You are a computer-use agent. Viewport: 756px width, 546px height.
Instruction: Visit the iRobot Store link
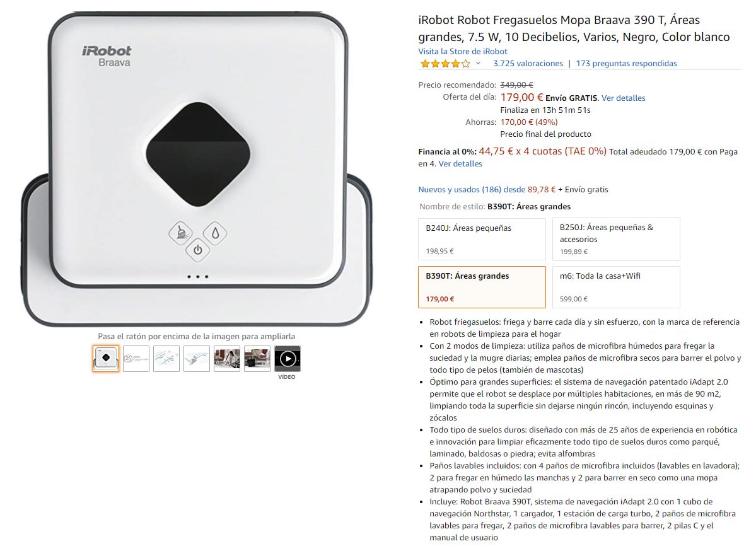tap(463, 52)
